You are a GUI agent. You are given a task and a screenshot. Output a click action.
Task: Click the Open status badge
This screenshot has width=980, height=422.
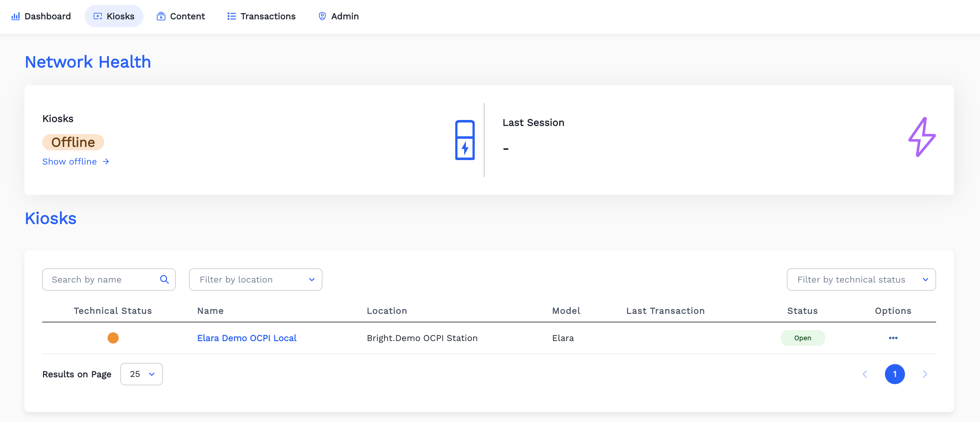(x=802, y=338)
